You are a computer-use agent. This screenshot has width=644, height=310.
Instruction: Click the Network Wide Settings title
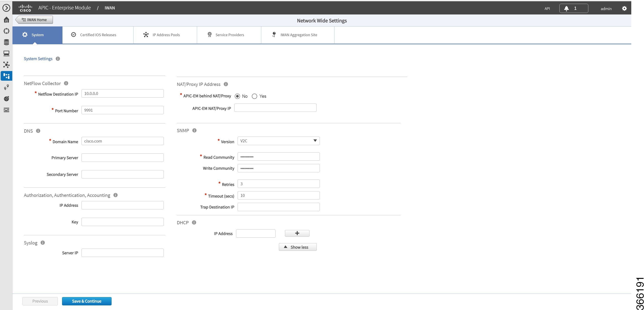click(322, 21)
